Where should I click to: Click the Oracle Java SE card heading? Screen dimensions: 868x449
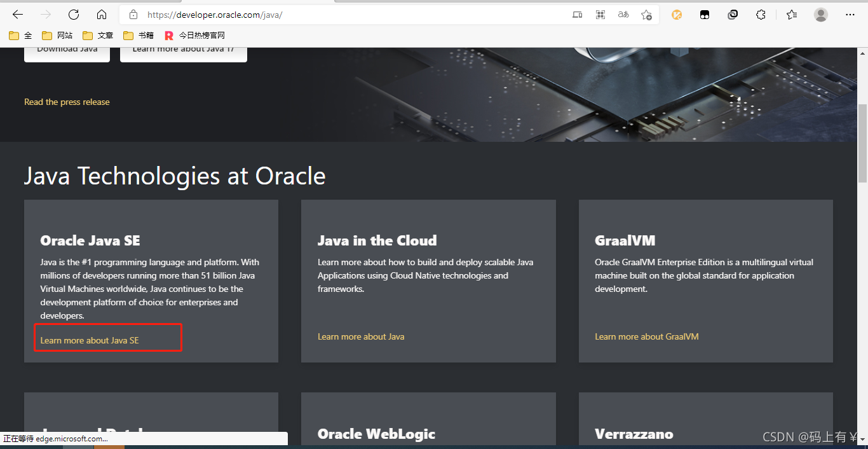90,240
